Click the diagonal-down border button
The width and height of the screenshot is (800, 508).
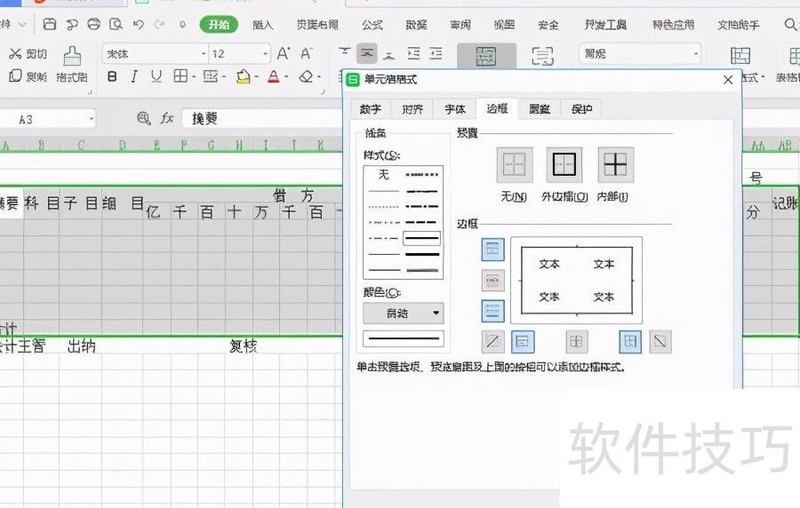pyautogui.click(x=659, y=341)
